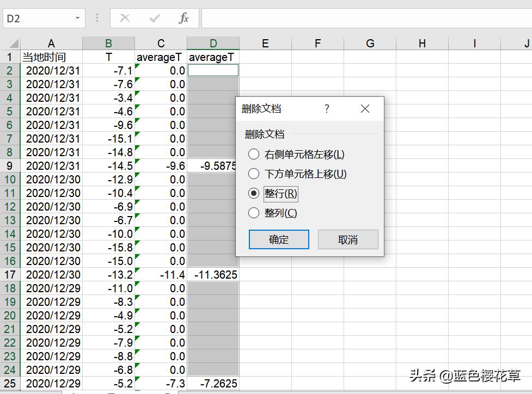Click cell B7 with value -15.1
Screen dimensions: 532x394
tap(108, 139)
